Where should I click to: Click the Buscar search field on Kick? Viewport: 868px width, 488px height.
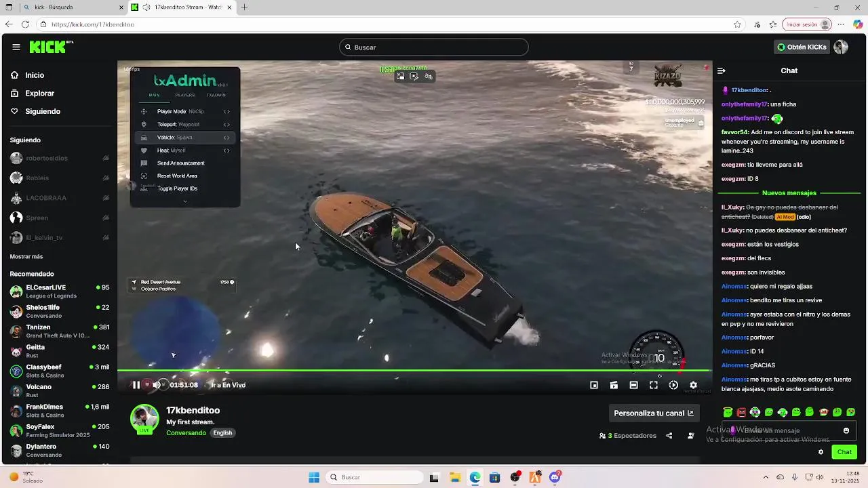click(434, 47)
